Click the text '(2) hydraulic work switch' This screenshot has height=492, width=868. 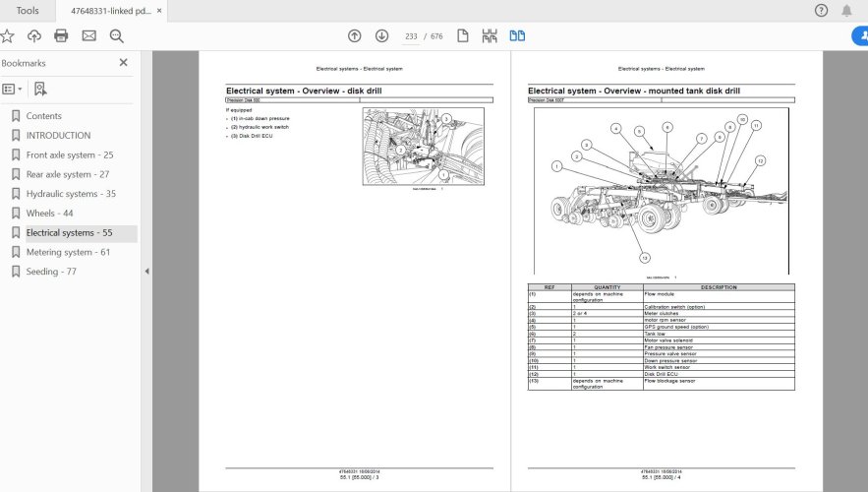pos(260,127)
